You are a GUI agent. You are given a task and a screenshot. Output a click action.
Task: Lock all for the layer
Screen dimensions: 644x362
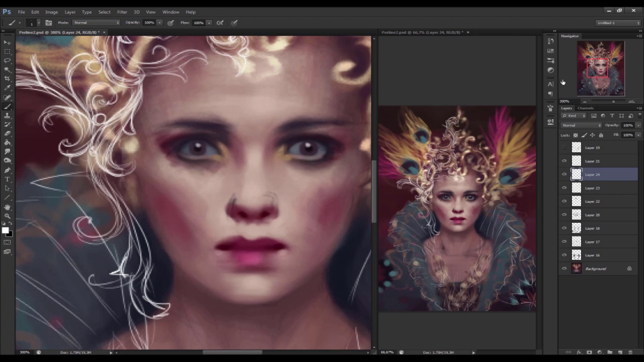coord(601,135)
